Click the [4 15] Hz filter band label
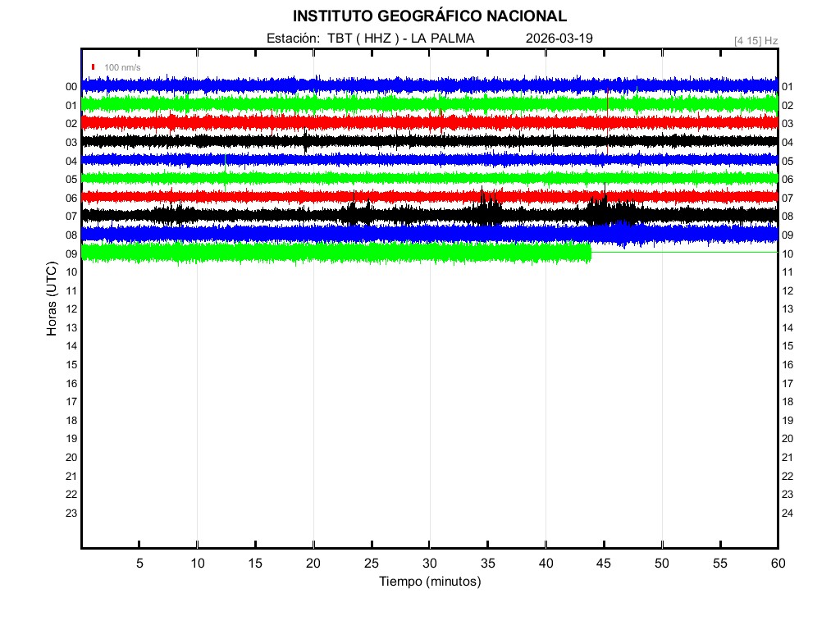Screen dimensions: 840x630 [756, 40]
